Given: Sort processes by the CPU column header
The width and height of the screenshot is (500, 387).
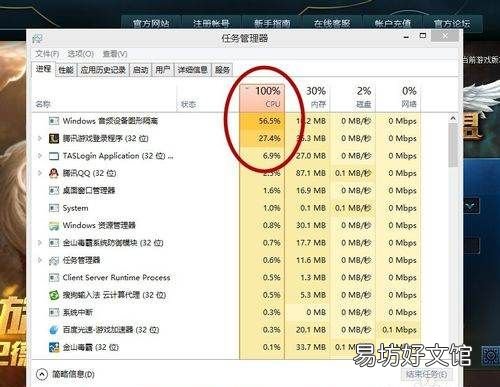Looking at the screenshot, I should pyautogui.click(x=262, y=97).
